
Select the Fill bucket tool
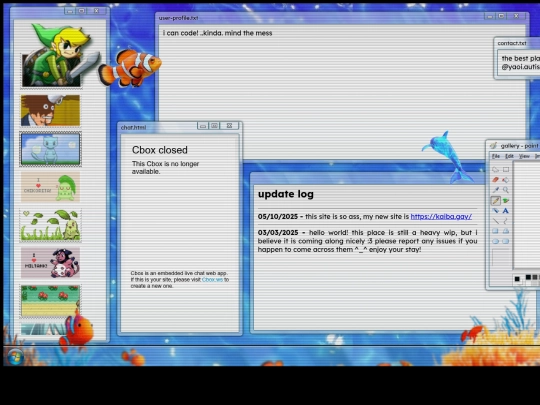coord(506,179)
